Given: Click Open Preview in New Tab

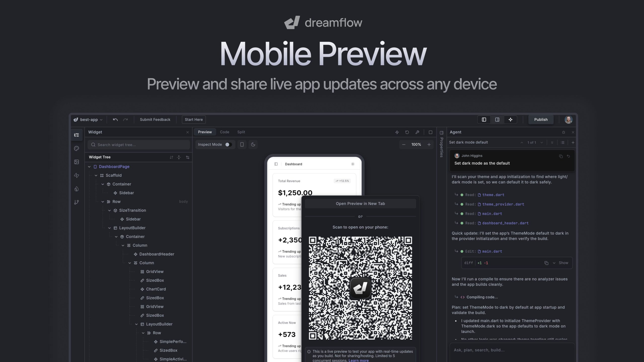Looking at the screenshot, I should pos(360,203).
